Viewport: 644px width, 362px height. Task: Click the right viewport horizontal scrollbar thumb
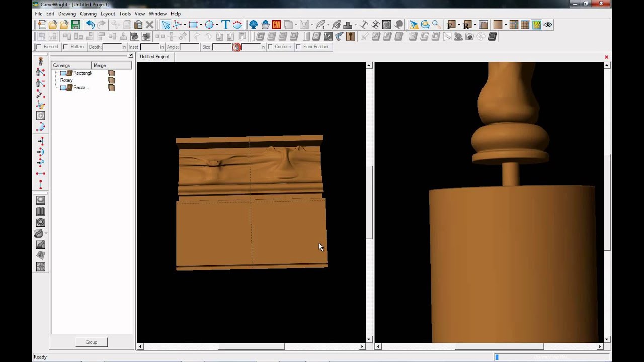pos(499,346)
